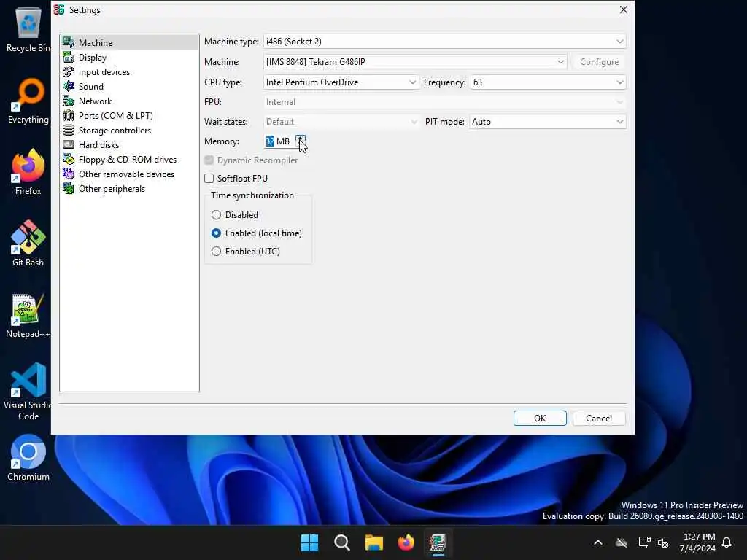This screenshot has height=560, width=747.
Task: Open taskbar Search
Action: click(x=341, y=542)
